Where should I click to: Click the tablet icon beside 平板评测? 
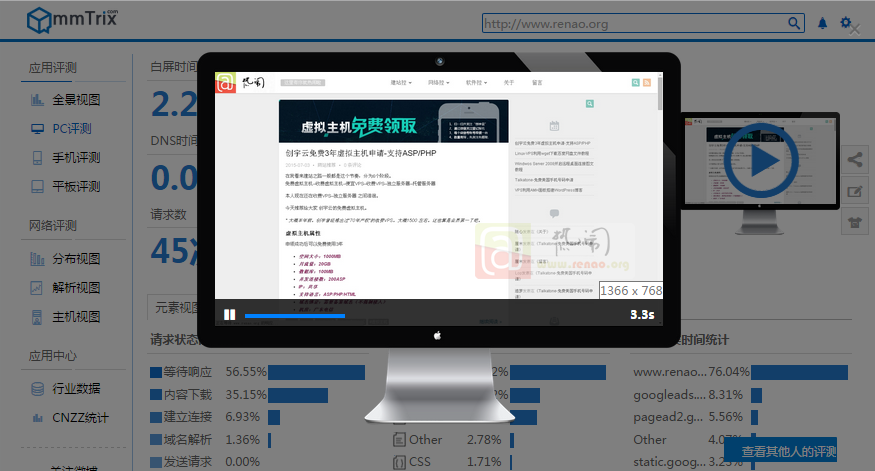(37, 186)
